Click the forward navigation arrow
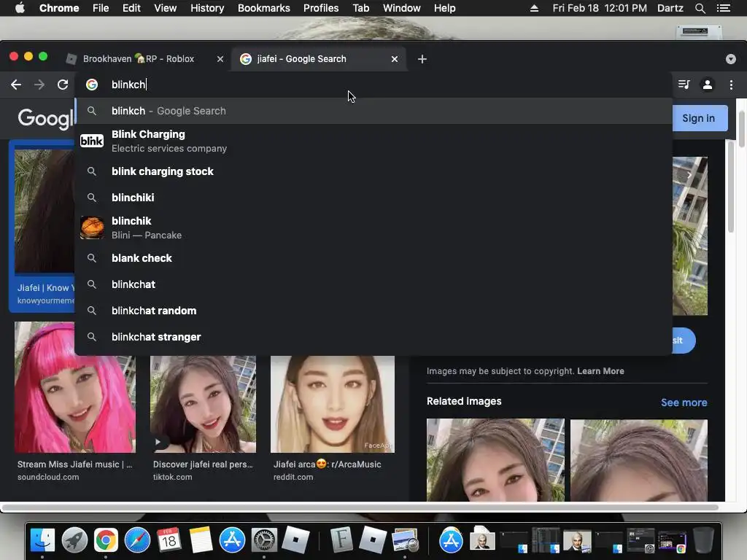 click(x=39, y=85)
